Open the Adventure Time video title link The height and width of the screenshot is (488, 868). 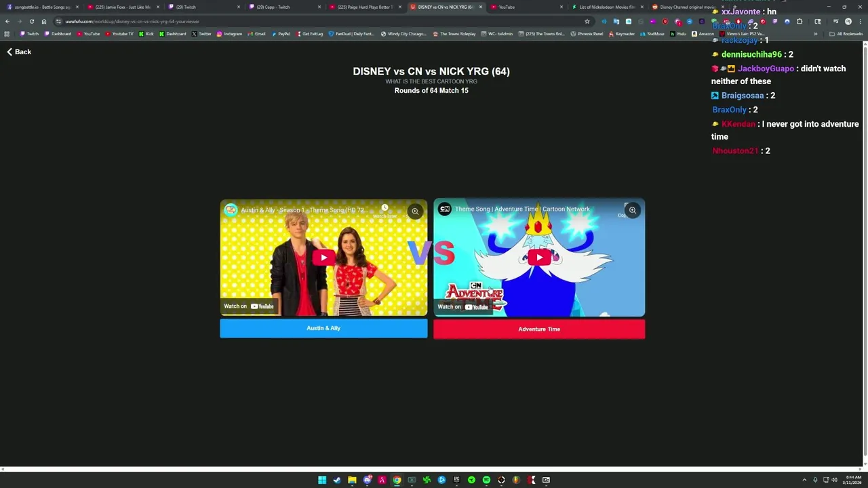click(x=522, y=209)
